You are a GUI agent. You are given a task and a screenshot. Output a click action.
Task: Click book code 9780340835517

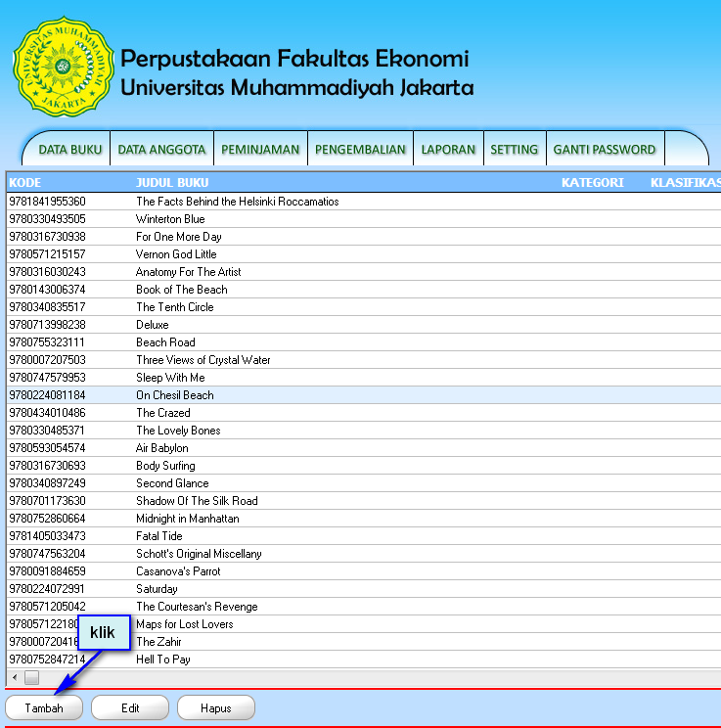click(x=47, y=307)
